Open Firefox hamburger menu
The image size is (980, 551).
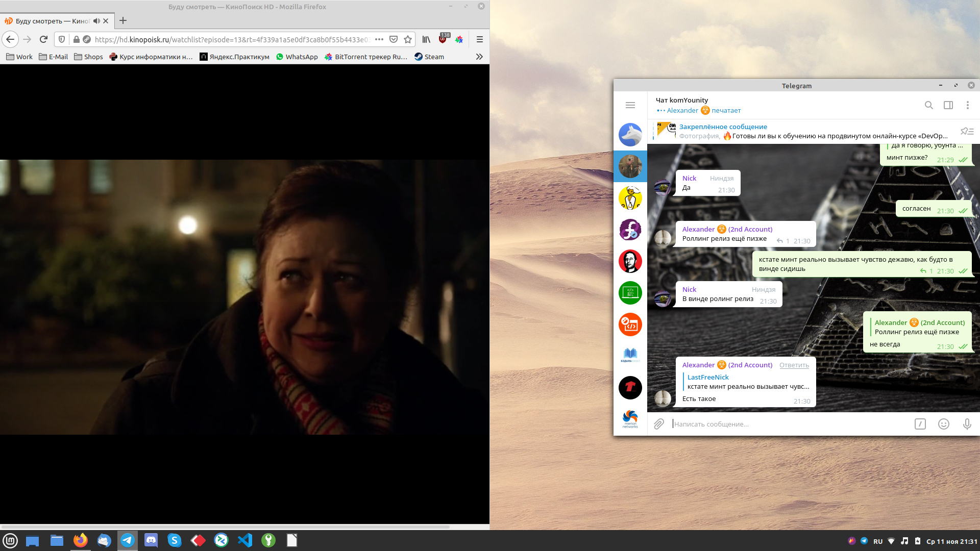click(x=479, y=39)
